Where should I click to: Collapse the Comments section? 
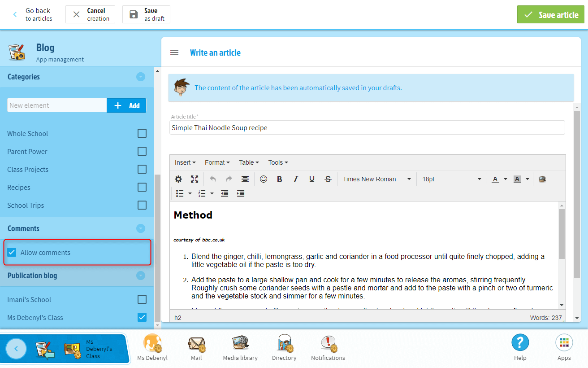(x=141, y=228)
